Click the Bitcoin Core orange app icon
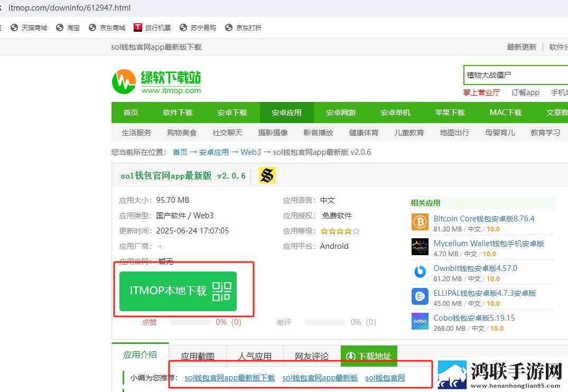This screenshot has width=568, height=392. pyautogui.click(x=420, y=222)
